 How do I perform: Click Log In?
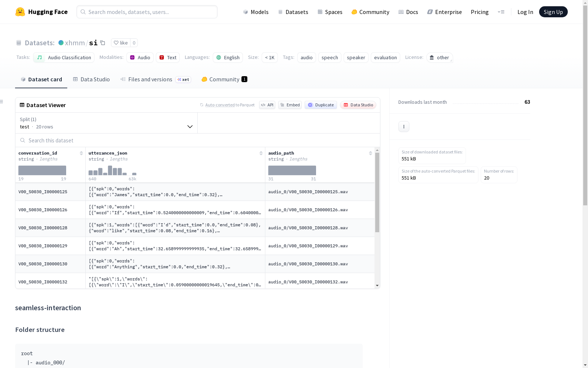pos(525,12)
